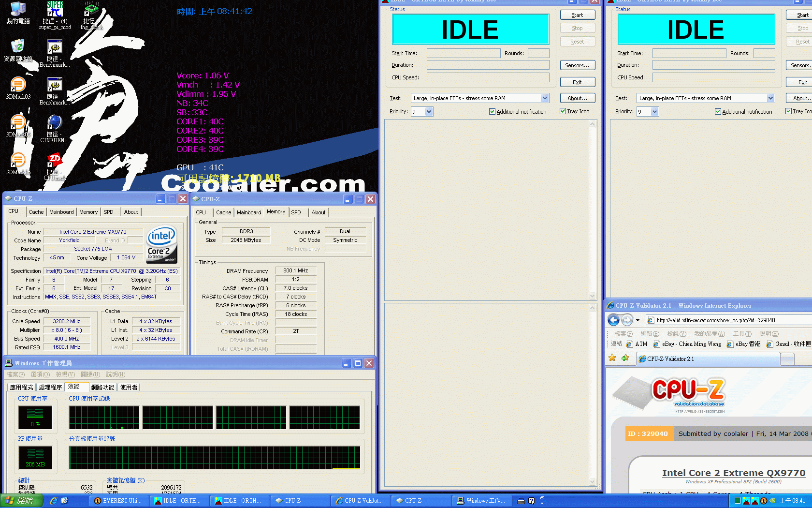812x508 pixels.
Task: Click the lower log pane's scrollbar in left ORTHOS
Action: pos(593,394)
